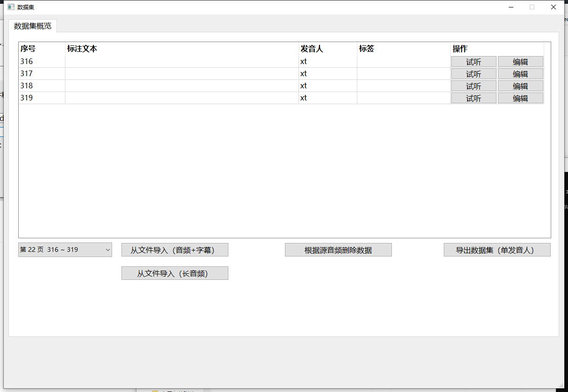568x392 pixels.
Task: Play audio preview for row 317
Action: (x=474, y=74)
